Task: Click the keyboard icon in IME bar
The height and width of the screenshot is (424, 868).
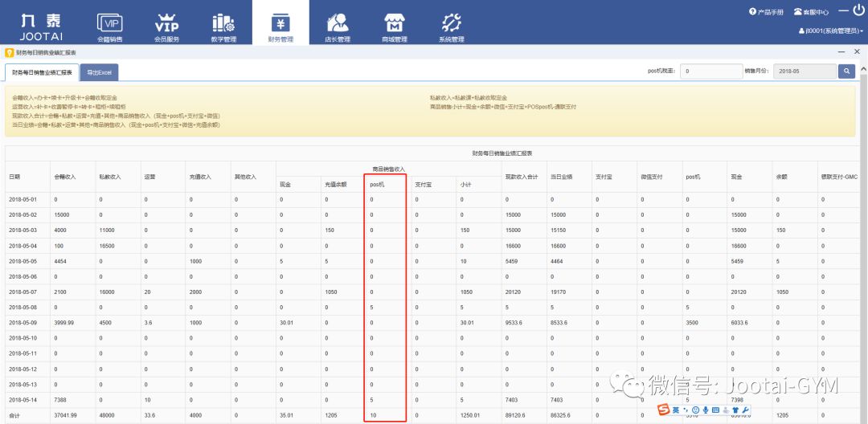Action: tap(715, 410)
